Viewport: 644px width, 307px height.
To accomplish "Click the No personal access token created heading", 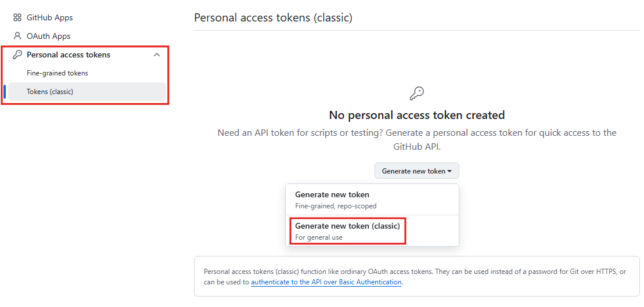I will [x=417, y=115].
